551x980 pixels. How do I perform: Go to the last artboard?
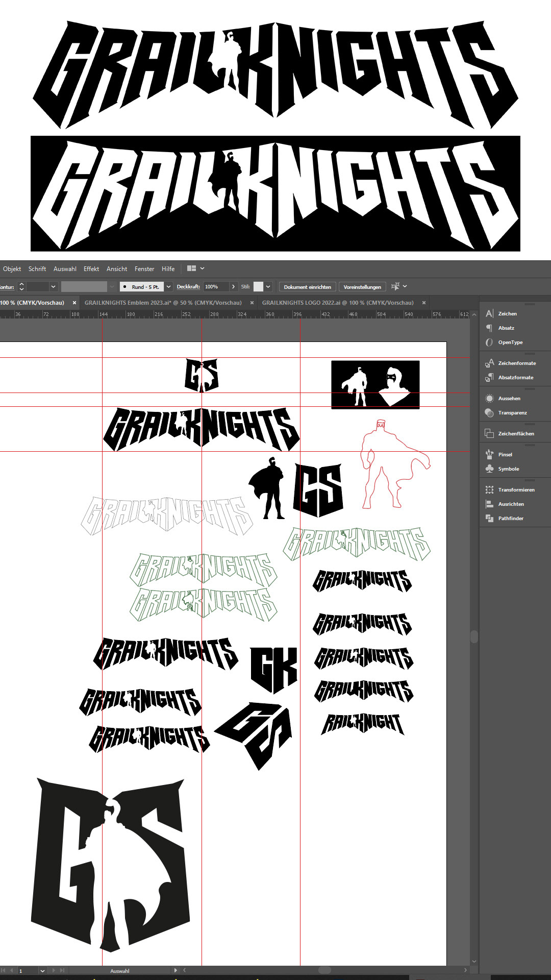point(62,970)
